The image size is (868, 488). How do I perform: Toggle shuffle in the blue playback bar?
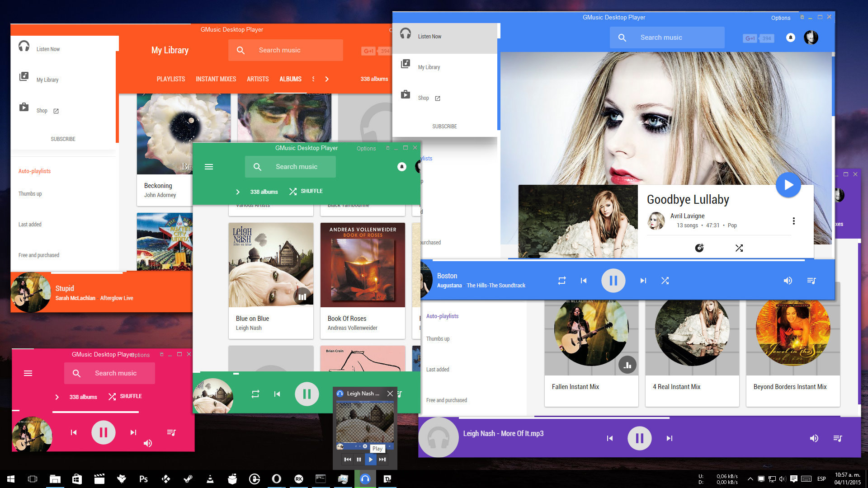tap(665, 281)
